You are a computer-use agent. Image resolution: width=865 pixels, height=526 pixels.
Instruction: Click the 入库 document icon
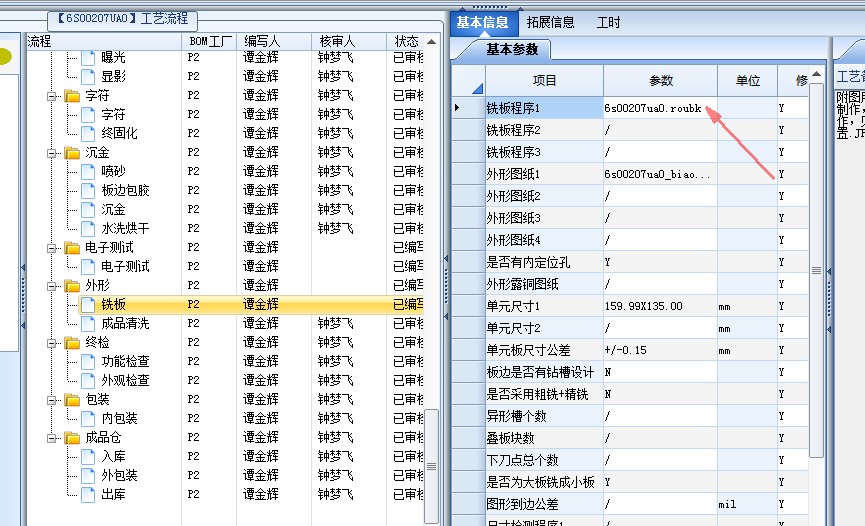(88, 456)
